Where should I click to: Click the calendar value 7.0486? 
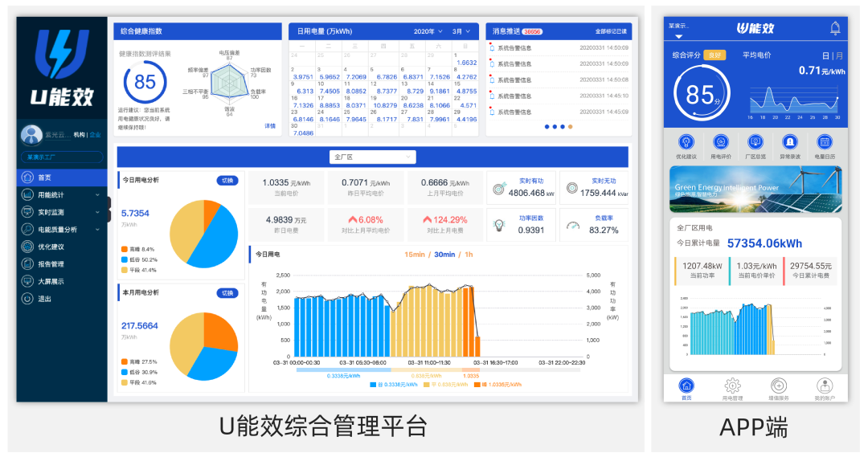pyautogui.click(x=303, y=133)
